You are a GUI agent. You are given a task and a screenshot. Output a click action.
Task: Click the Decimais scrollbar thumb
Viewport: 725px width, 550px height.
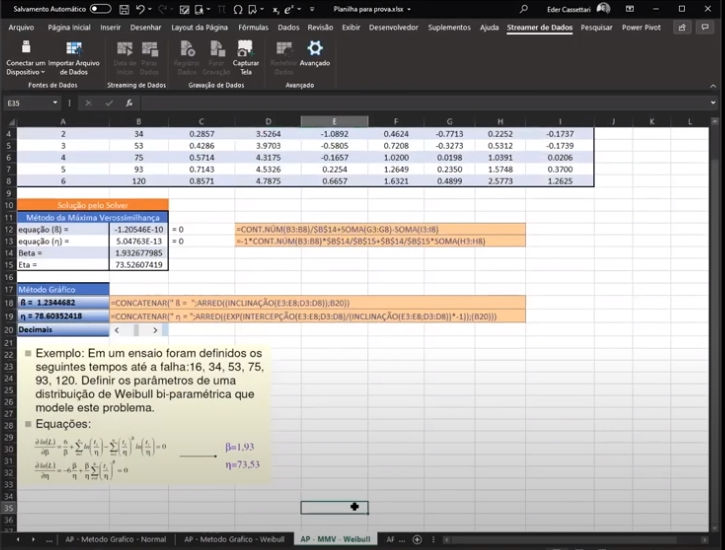click(x=136, y=330)
